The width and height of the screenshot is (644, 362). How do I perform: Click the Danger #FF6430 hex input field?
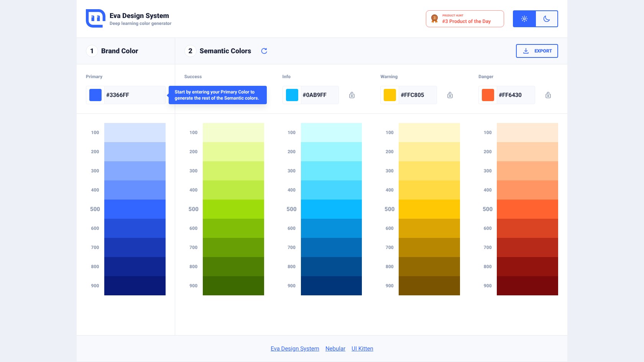tap(516, 95)
